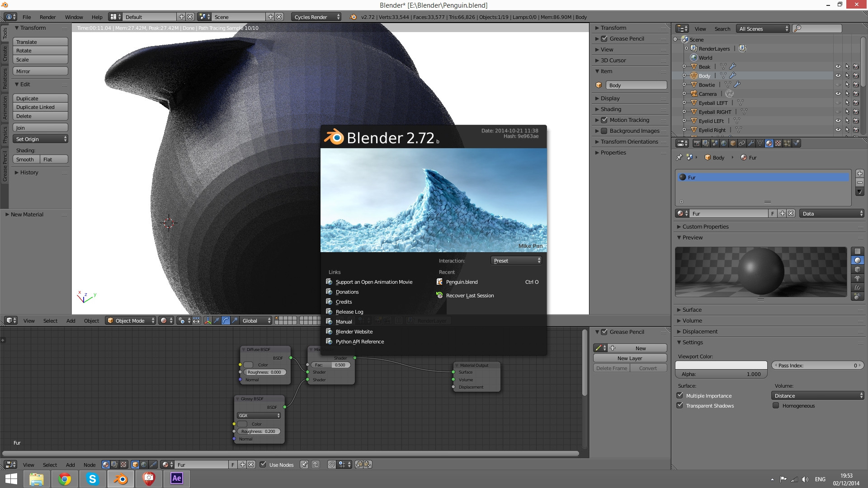868x488 pixels.
Task: Toggle visibility eye for Camera object
Action: point(838,94)
